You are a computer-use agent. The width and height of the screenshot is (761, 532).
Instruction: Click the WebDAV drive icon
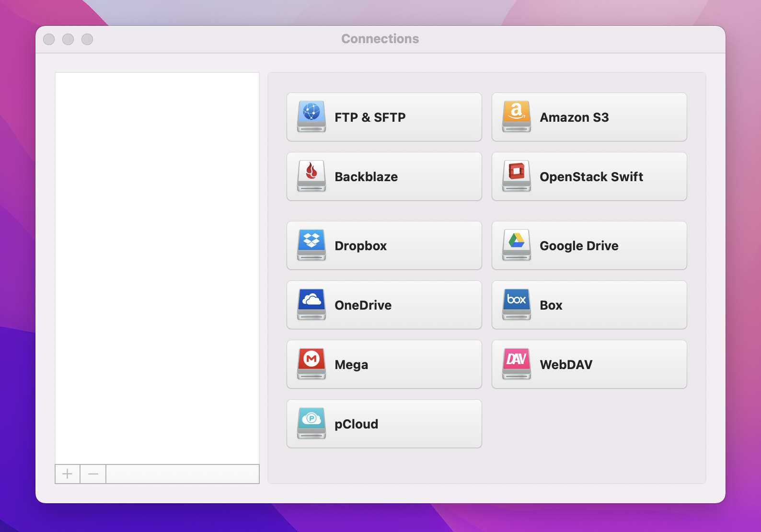click(x=517, y=364)
